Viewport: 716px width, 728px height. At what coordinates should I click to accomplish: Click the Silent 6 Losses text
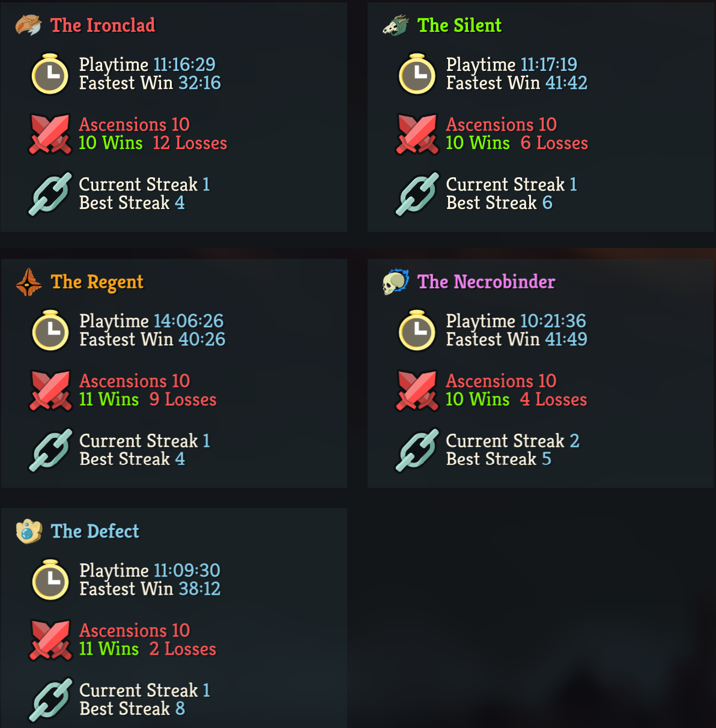coord(554,143)
